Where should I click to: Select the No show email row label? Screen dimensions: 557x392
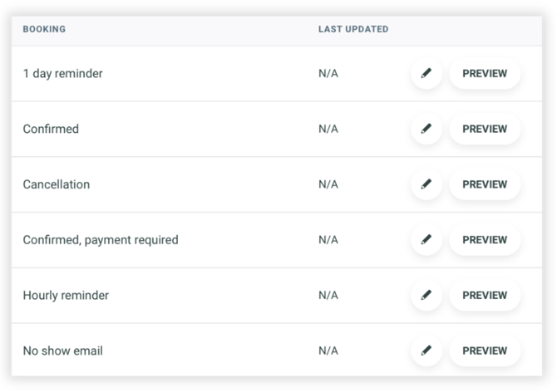point(63,350)
